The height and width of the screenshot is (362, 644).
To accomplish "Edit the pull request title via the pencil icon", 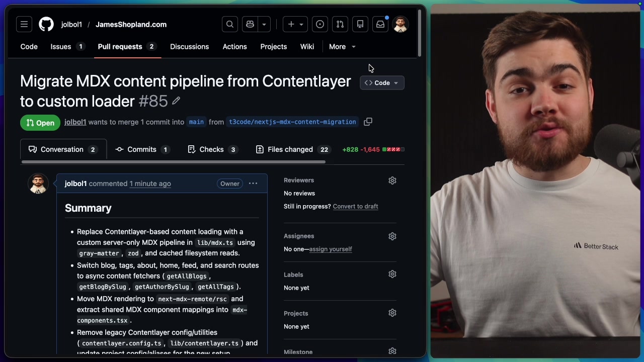I will [176, 101].
